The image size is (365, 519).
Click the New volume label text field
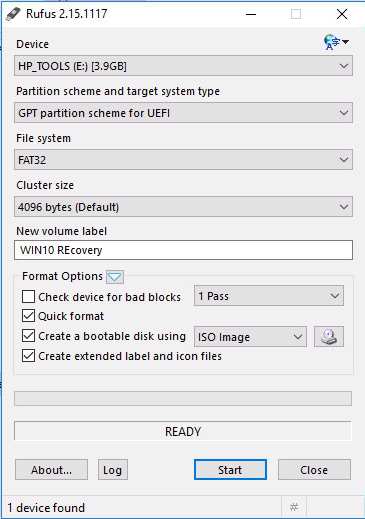[183, 250]
